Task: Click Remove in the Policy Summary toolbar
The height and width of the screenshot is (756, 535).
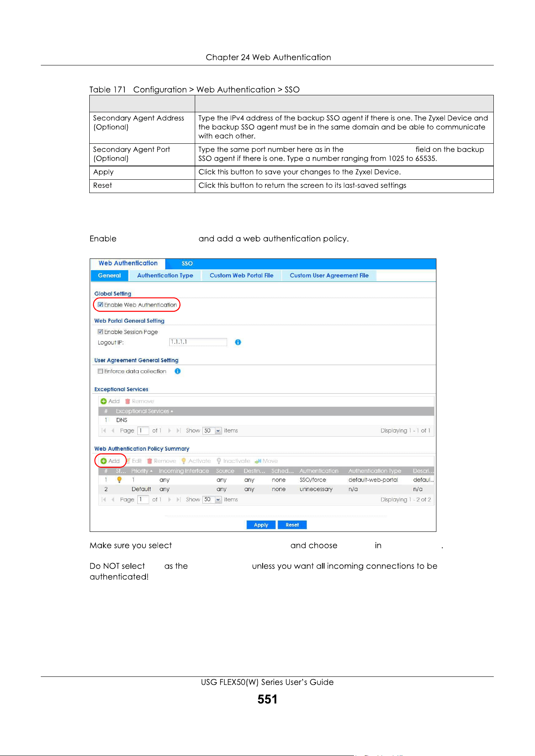Action: pos(162,461)
